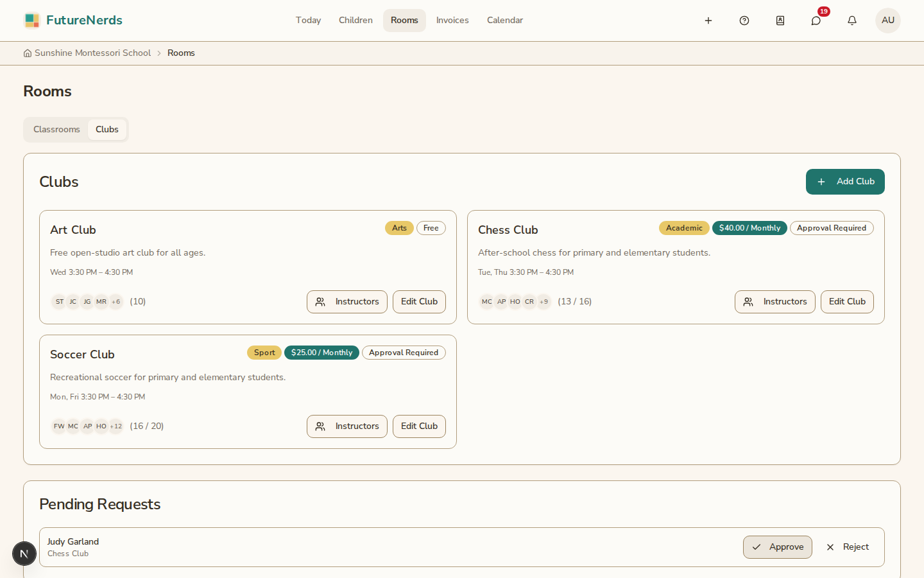Switch to the Classrooms tab

[x=56, y=130]
